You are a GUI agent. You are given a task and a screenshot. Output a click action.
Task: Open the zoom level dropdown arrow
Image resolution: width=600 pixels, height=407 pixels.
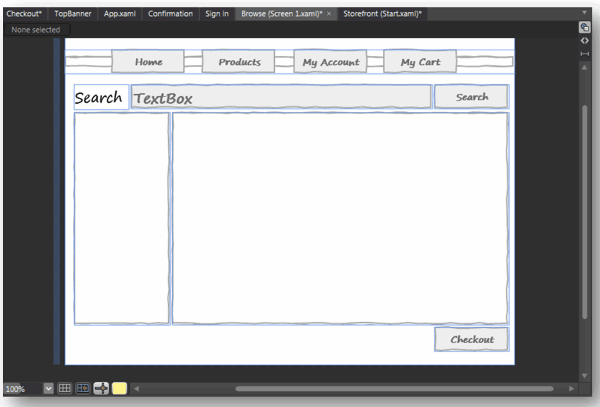[x=48, y=389]
